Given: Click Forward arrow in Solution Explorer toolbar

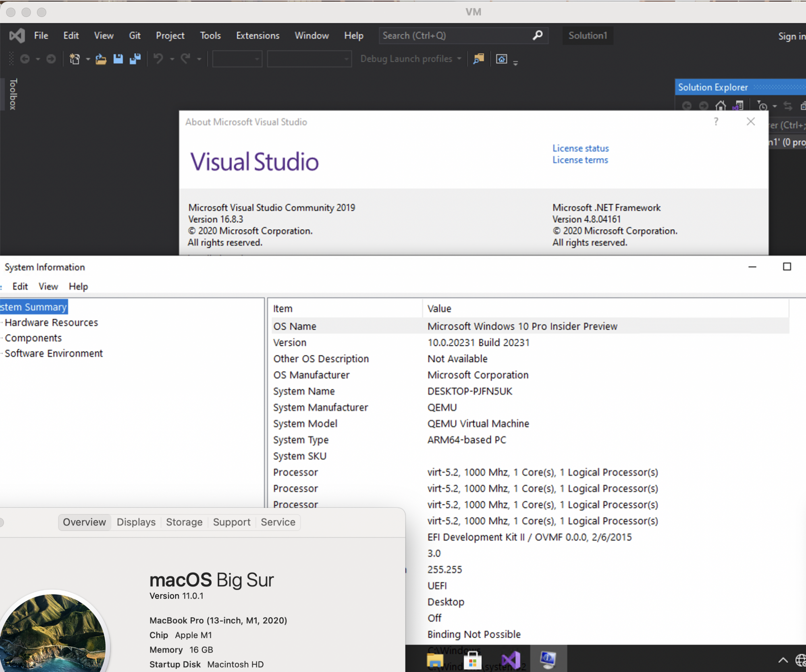Looking at the screenshot, I should pyautogui.click(x=704, y=106).
